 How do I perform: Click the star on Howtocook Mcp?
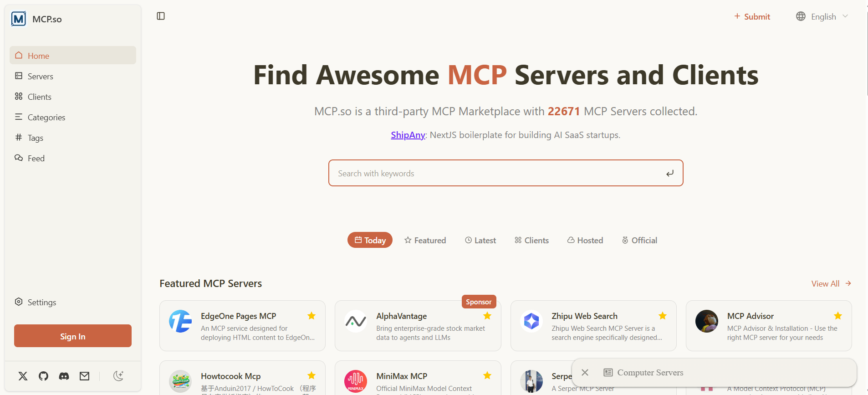(x=311, y=375)
